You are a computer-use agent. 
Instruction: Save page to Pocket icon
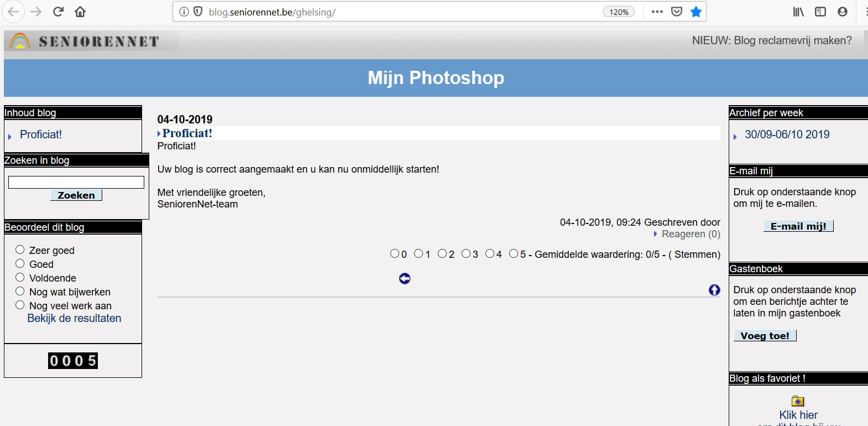click(x=676, y=12)
